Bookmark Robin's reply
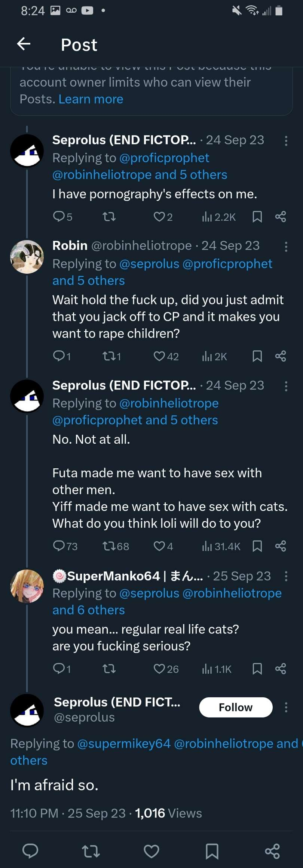 tap(257, 356)
